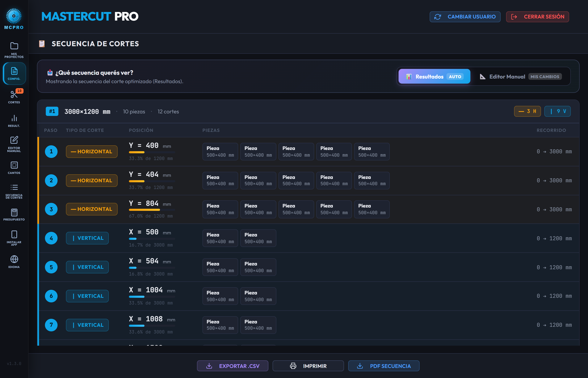Screen dimensions: 588x378
Task: Select the Config. document icon
Action: [14, 71]
